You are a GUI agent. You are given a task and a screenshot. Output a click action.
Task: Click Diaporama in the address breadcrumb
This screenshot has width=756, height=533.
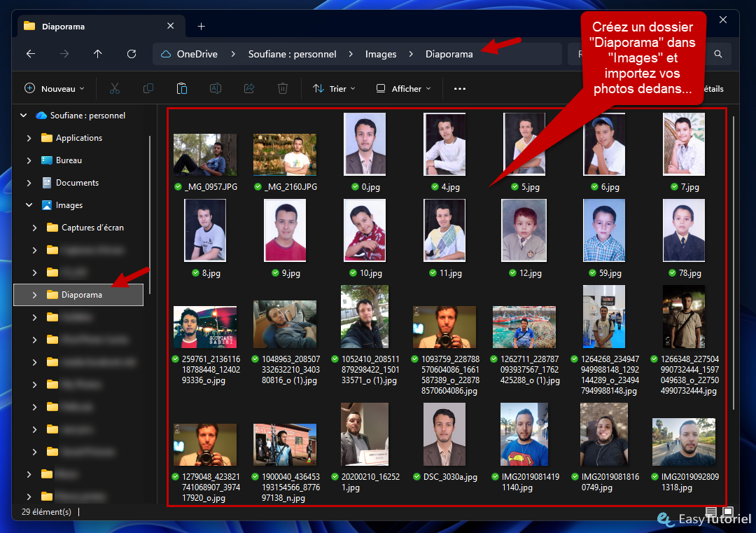[x=449, y=54]
